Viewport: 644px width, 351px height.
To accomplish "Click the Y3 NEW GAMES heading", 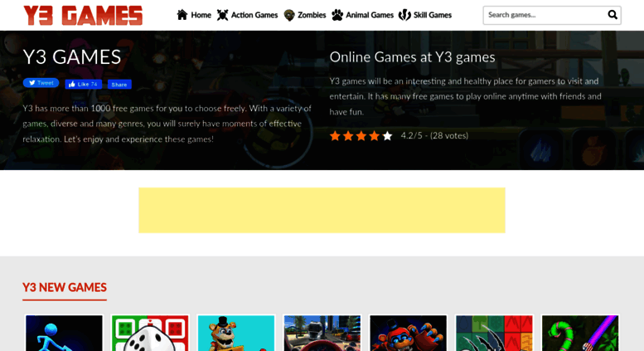I will tap(65, 287).
